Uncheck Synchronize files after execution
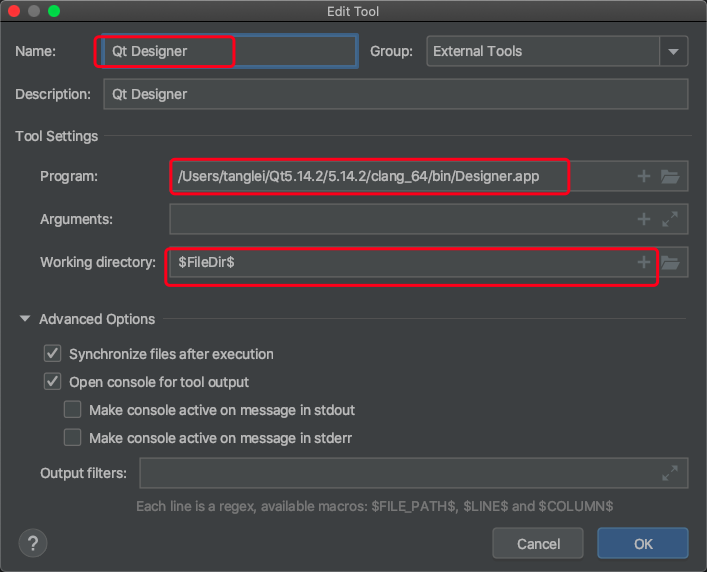 52,353
